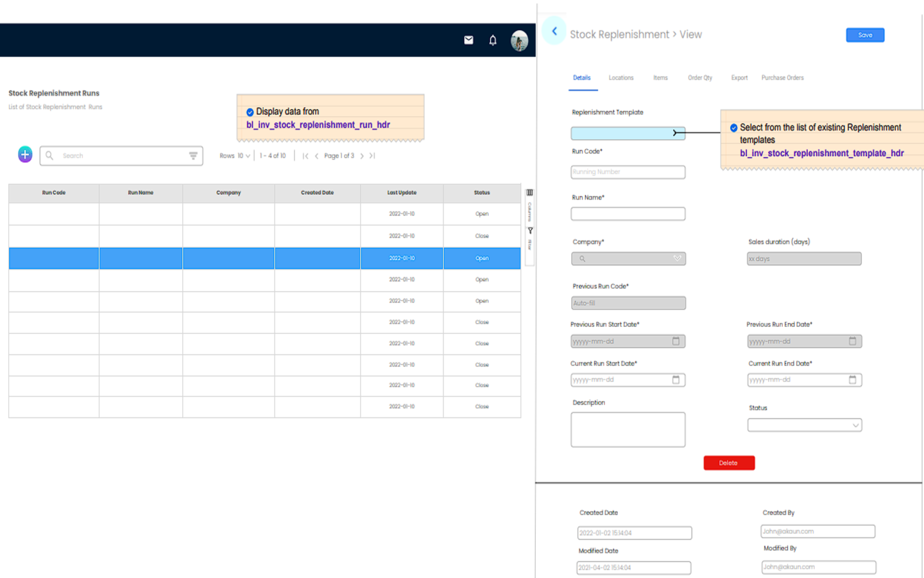Screen dimensions: 924x578
Task: Open the user profile avatar
Action: point(519,40)
